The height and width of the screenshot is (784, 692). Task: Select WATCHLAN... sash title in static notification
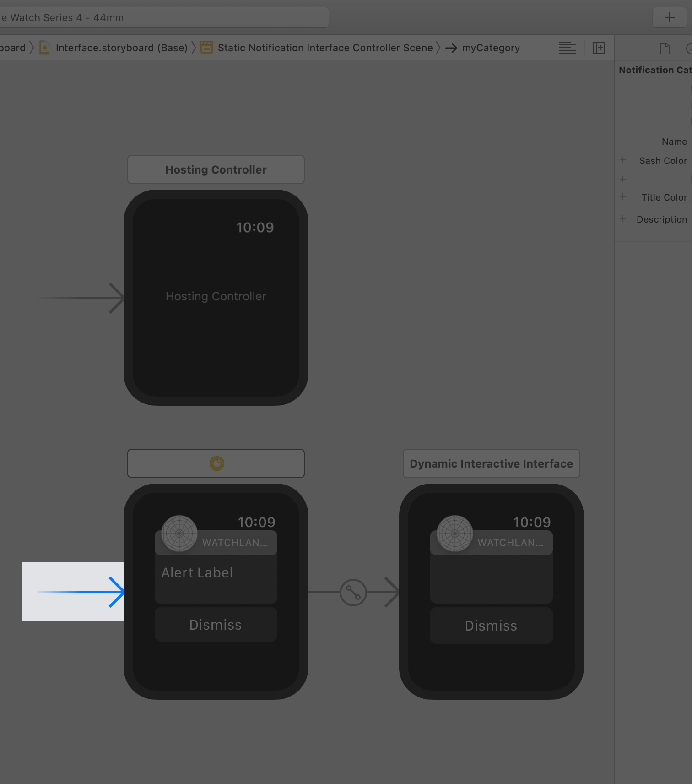point(235,543)
